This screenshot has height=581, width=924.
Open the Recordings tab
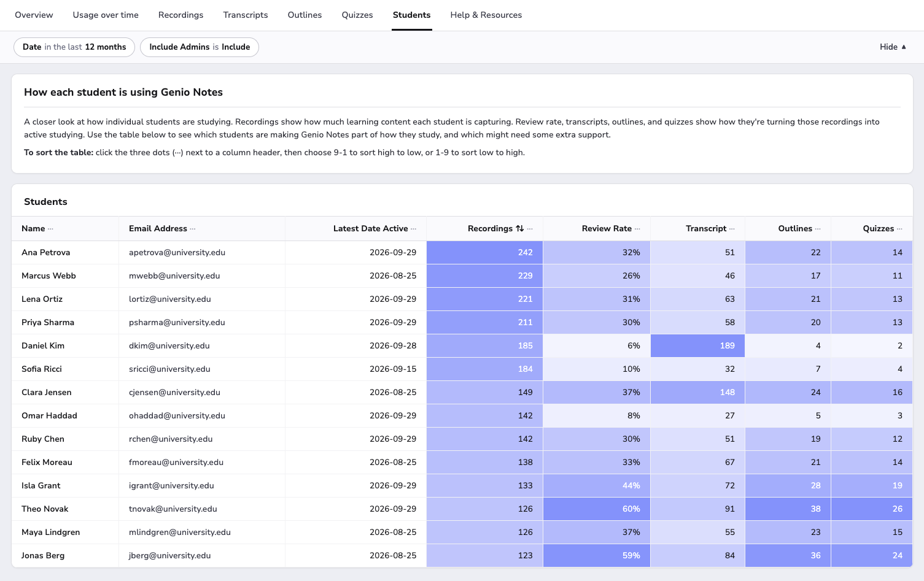[181, 15]
